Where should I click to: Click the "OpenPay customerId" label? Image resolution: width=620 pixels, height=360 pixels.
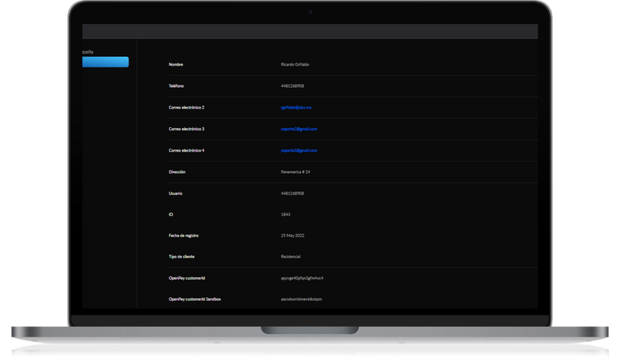pos(187,278)
